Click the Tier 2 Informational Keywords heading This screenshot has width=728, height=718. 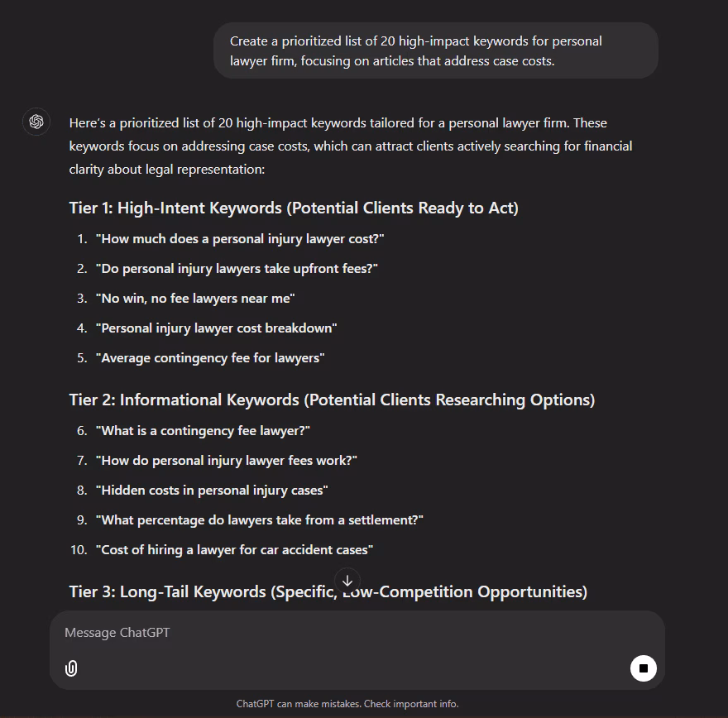pos(332,400)
